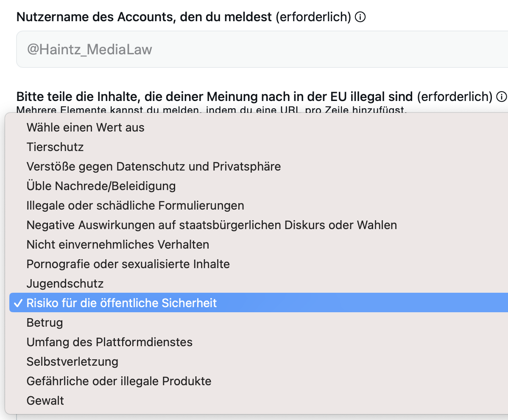Select Verstöße gegen Datenschutz und Privatsphäre

point(154,166)
